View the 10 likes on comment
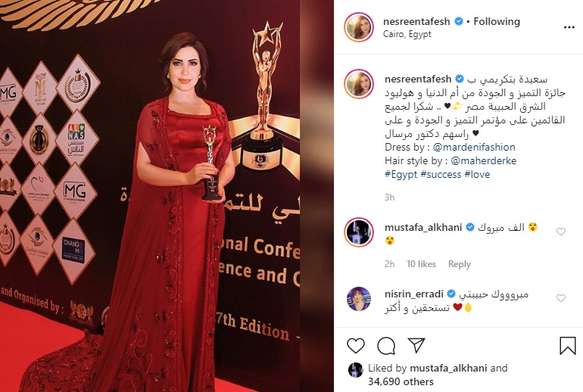583x392 pixels. [x=421, y=264]
